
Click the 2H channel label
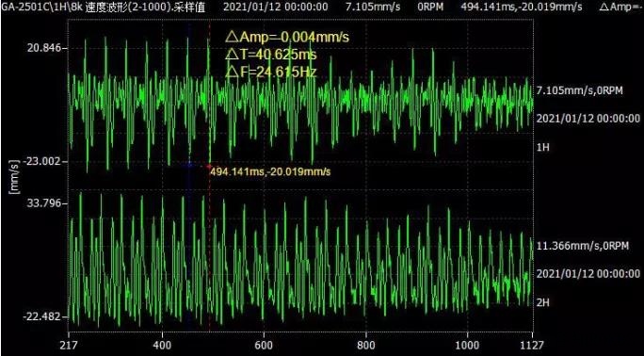pyautogui.click(x=543, y=302)
